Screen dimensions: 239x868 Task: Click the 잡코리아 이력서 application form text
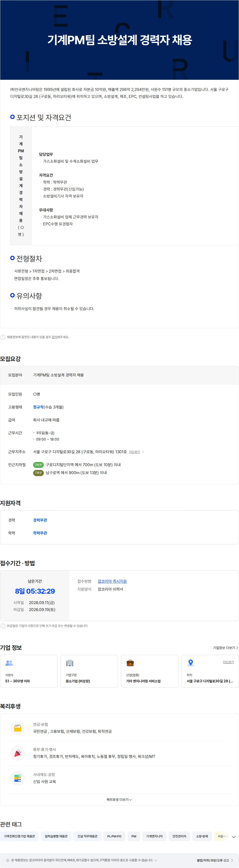pyautogui.click(x=110, y=589)
